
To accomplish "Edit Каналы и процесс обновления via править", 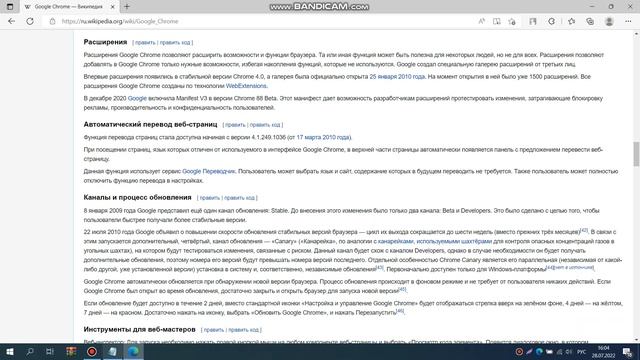I will click(x=209, y=198).
